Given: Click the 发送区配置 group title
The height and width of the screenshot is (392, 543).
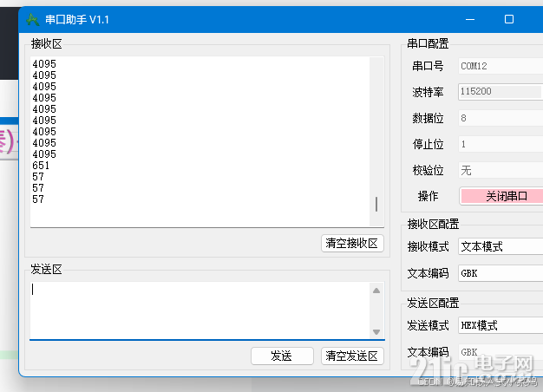Looking at the screenshot, I should tap(433, 303).
